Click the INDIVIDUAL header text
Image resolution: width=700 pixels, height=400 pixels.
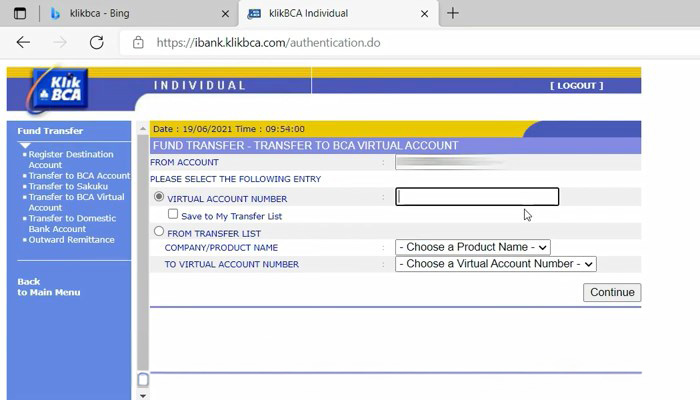(x=200, y=85)
